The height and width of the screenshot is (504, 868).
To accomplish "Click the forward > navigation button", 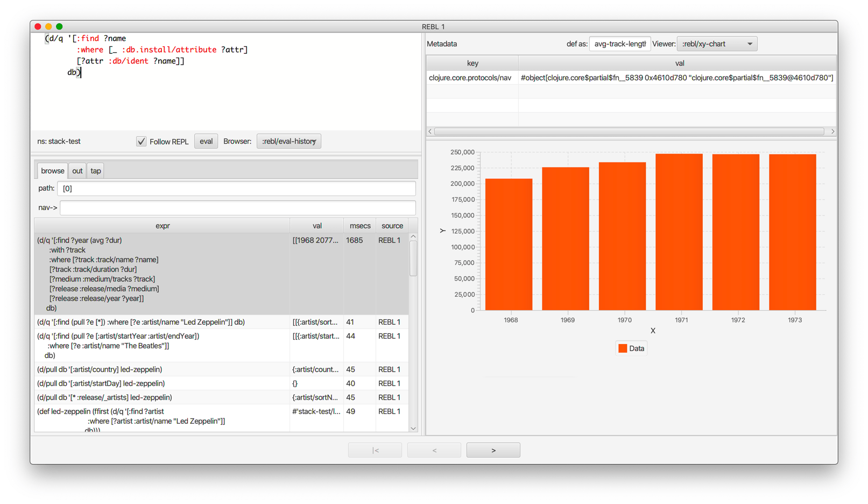I will pos(493,450).
